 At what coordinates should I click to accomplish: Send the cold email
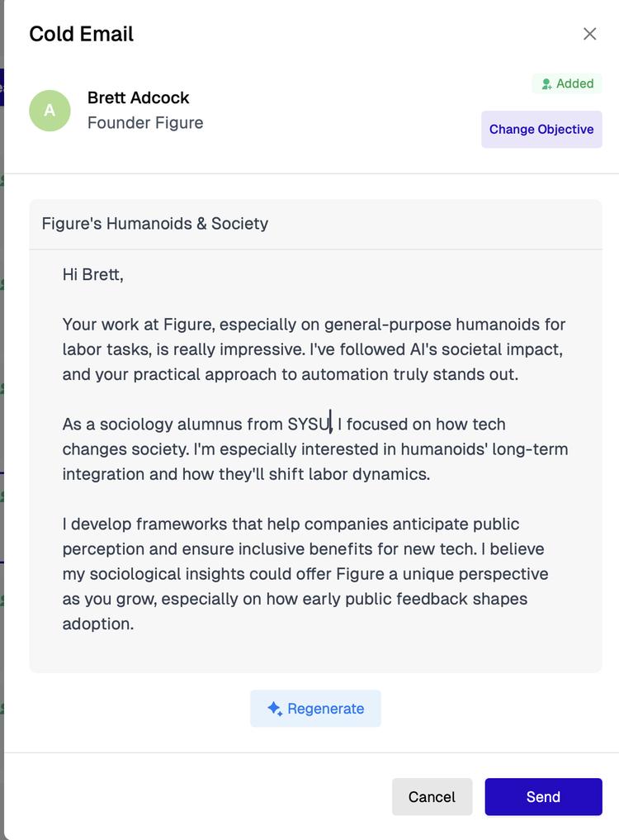(x=543, y=797)
